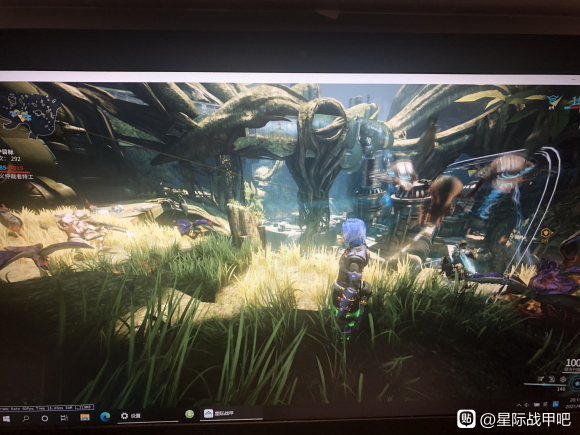Click the colored player markers on minimap
Screen dimensions: 580x435
21,116
